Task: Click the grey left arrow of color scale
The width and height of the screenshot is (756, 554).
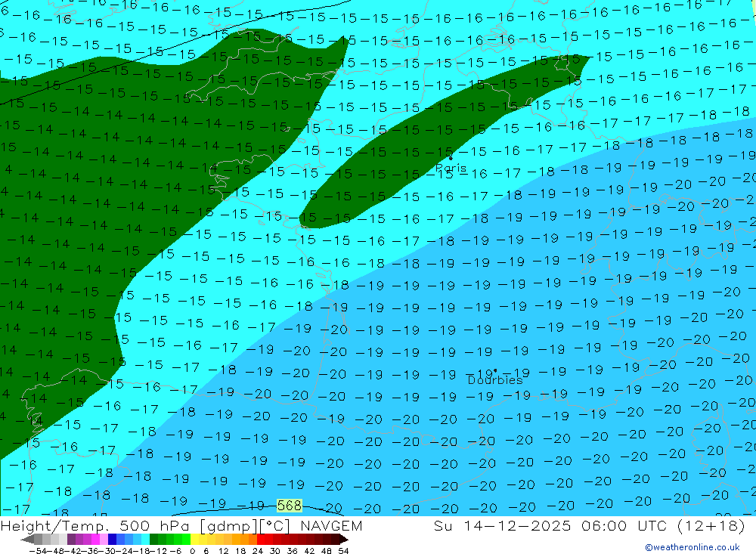Action: tap(27, 539)
